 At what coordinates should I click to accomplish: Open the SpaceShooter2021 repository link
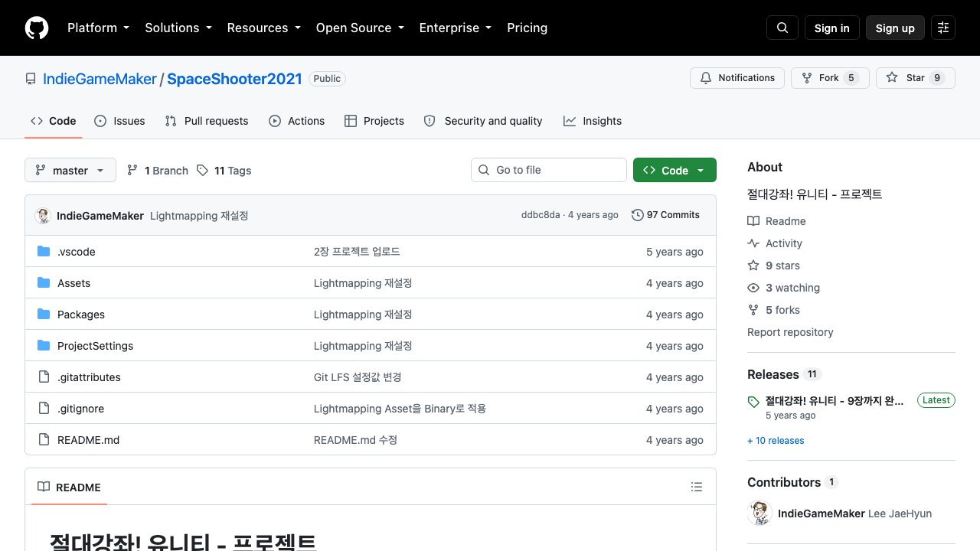pos(235,78)
